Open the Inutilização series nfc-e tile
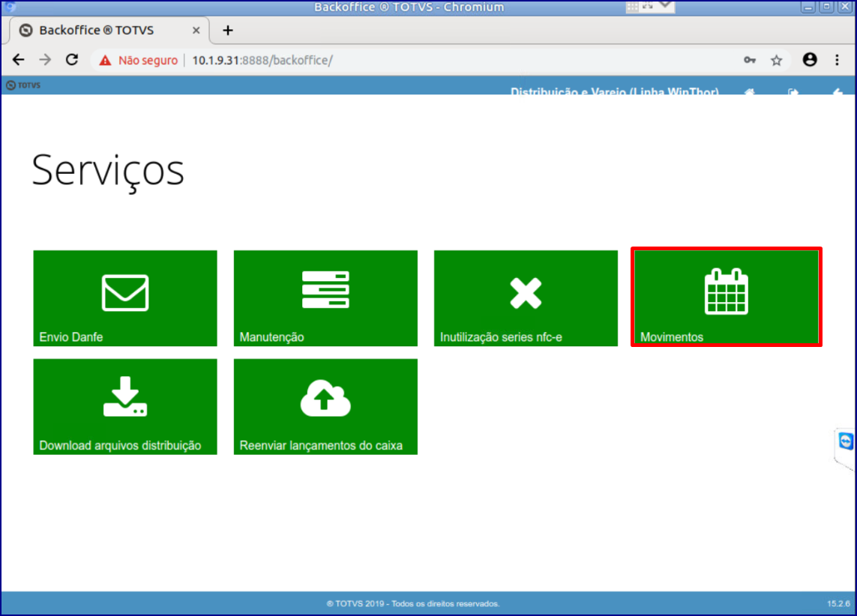This screenshot has width=857, height=616. pyautogui.click(x=526, y=298)
